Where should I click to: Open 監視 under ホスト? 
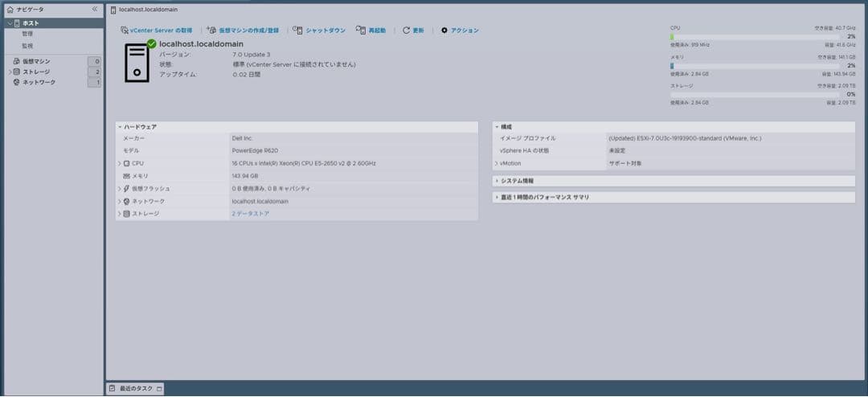tap(27, 46)
